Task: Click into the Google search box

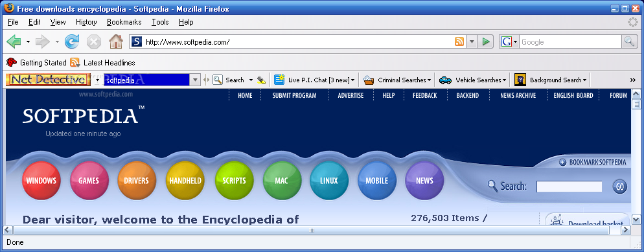Action: 571,41
